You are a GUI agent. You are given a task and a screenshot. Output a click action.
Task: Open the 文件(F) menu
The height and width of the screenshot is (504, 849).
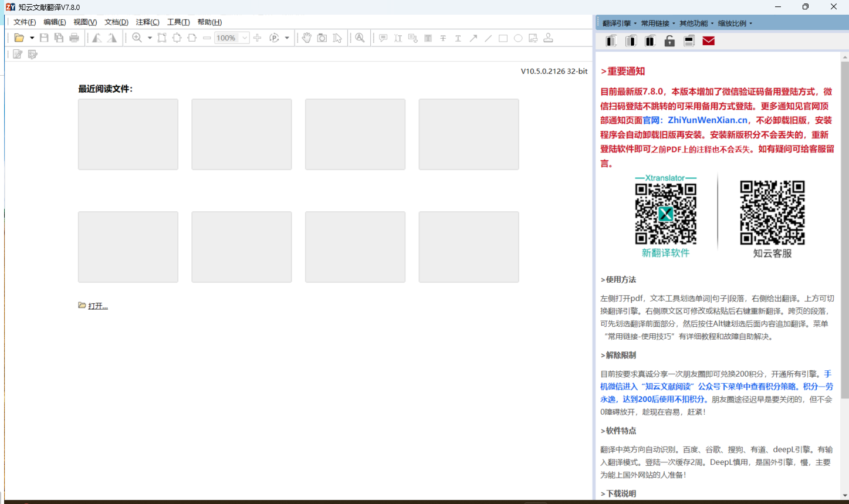click(x=25, y=22)
